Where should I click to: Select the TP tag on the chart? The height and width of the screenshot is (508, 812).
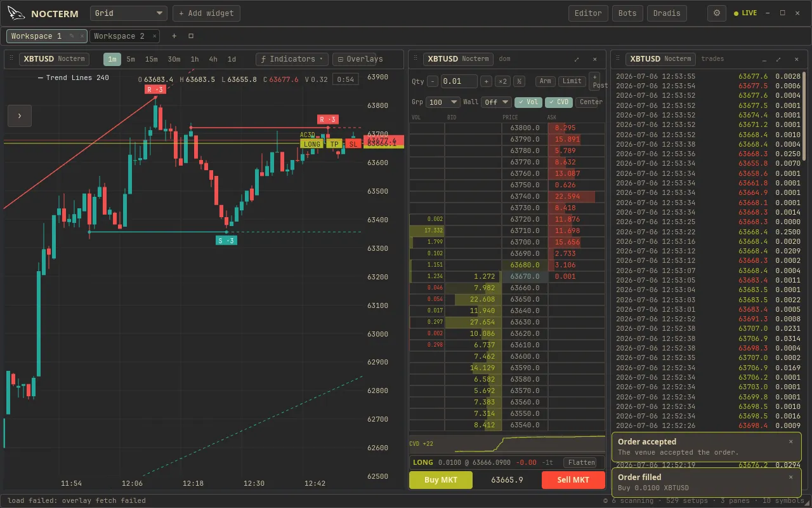click(x=335, y=144)
